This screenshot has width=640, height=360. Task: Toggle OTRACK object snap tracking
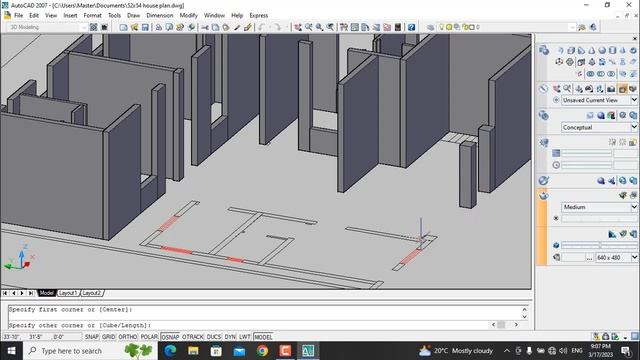pyautogui.click(x=193, y=337)
